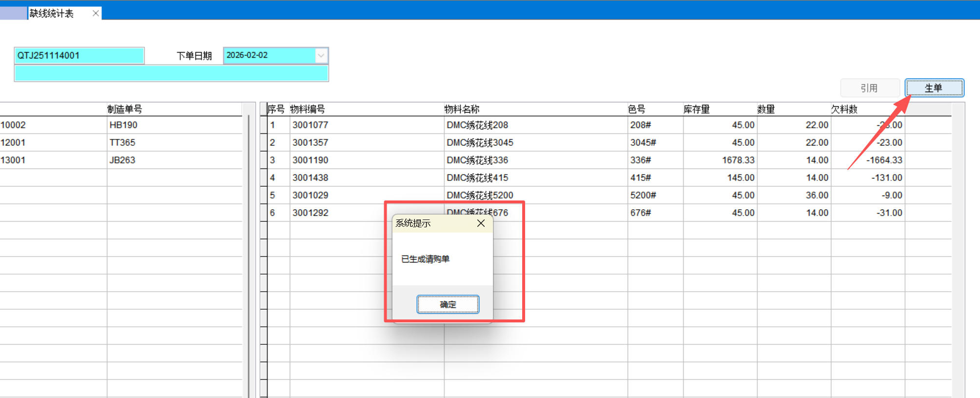Click the order number field QTJ251114001
Viewport: 980px width, 398px height.
pos(79,56)
